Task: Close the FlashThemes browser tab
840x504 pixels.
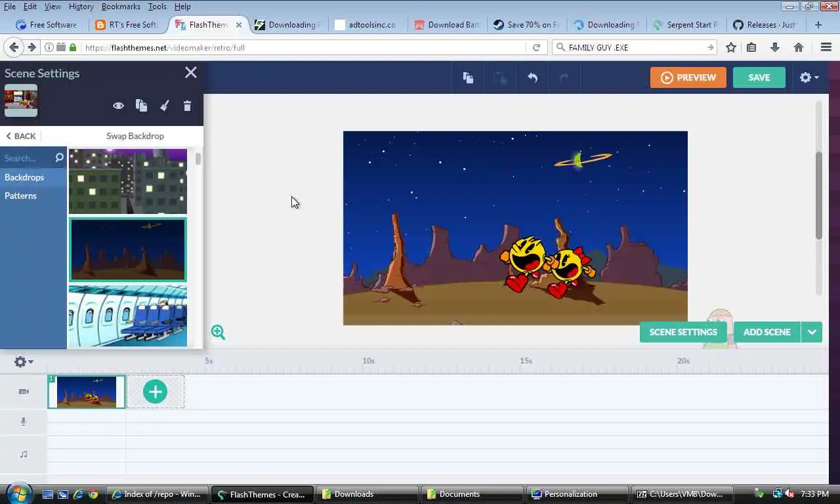Action: pyautogui.click(x=239, y=25)
